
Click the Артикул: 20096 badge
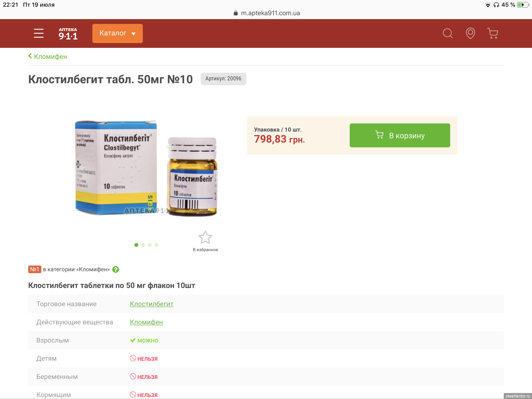[223, 79]
